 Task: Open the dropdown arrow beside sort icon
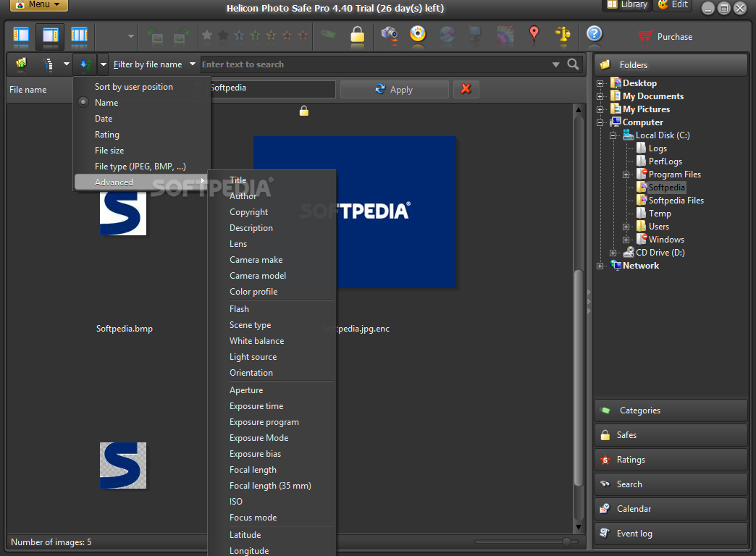coord(103,64)
